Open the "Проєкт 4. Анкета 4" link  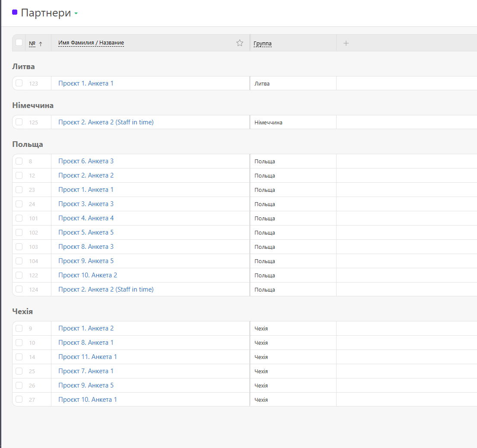tap(86, 218)
